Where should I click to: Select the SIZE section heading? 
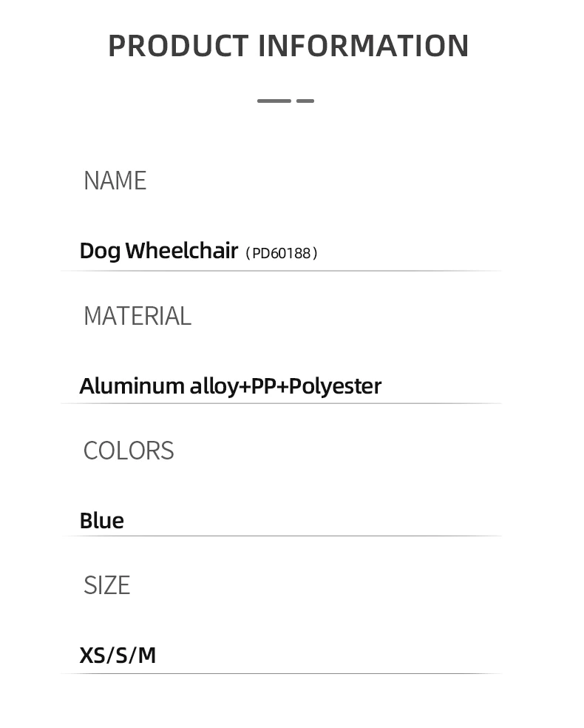tap(106, 585)
